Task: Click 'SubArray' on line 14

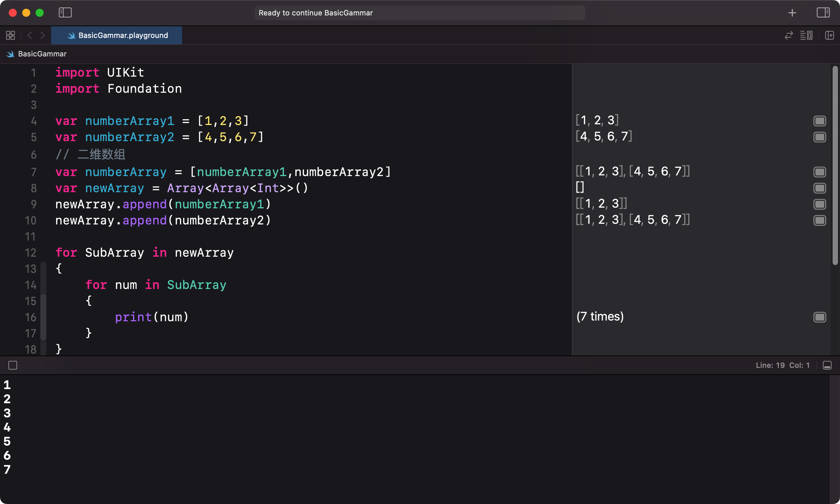Action: 197,285
